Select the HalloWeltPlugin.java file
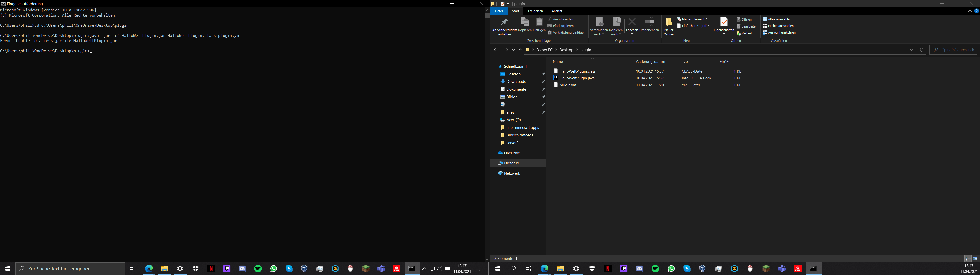The height and width of the screenshot is (275, 980). pyautogui.click(x=577, y=78)
